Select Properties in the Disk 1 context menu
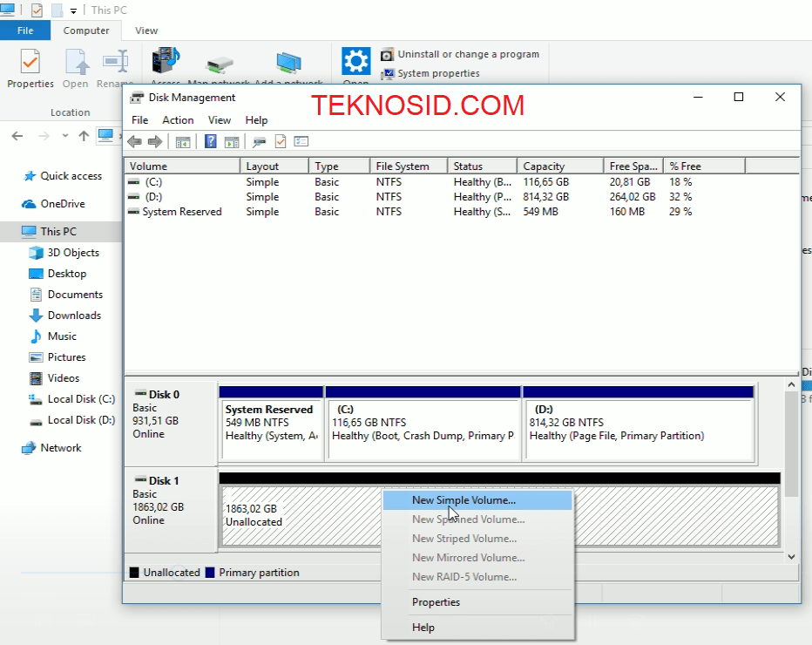The height and width of the screenshot is (645, 812). (x=477, y=602)
